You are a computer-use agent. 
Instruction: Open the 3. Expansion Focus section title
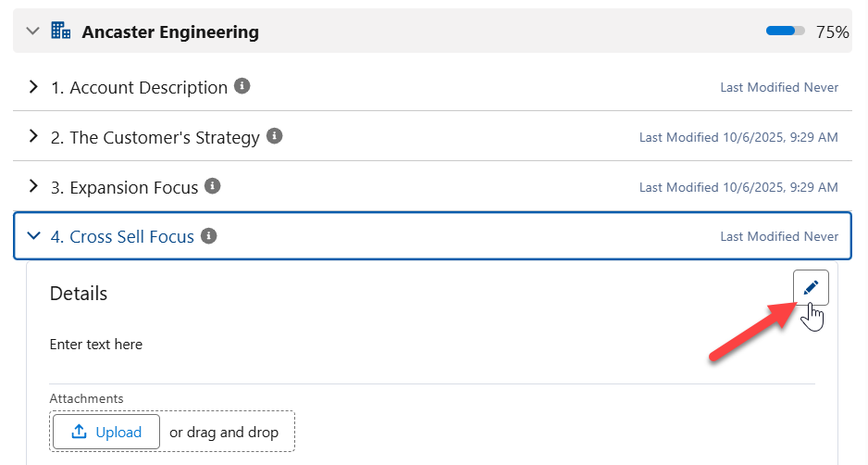click(124, 187)
